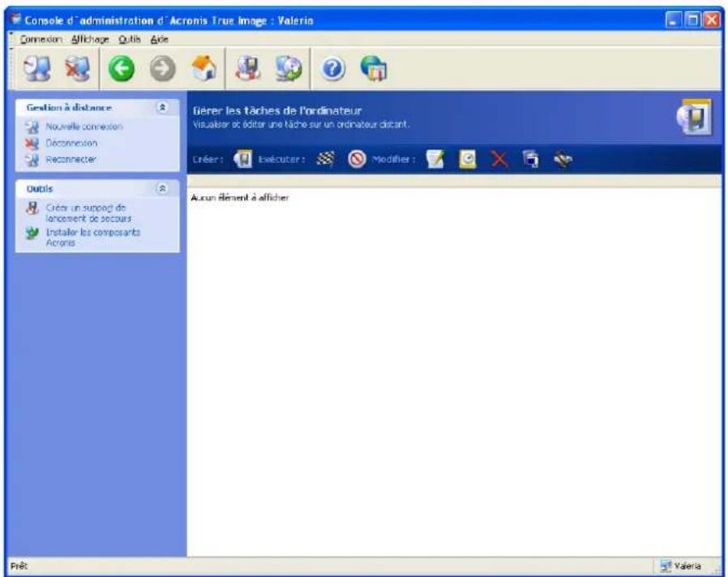The height and width of the screenshot is (577, 728).
Task: Click the Outils sidebar panel header text
Action: coord(40,189)
